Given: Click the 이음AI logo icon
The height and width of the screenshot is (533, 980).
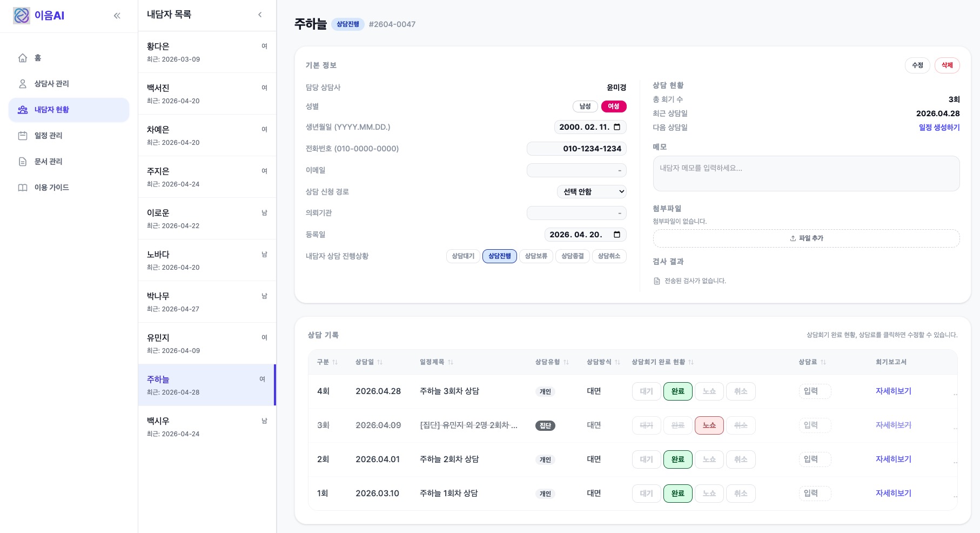Looking at the screenshot, I should tap(21, 15).
